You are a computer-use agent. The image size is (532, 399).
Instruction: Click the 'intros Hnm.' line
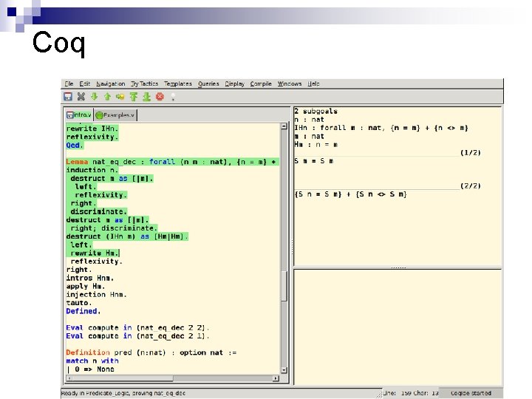click(90, 279)
